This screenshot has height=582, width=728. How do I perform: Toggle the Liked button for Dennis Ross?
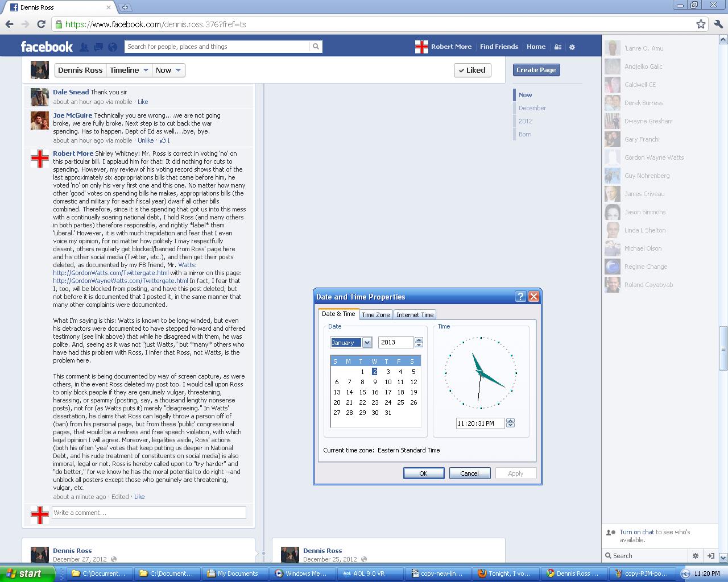(472, 70)
